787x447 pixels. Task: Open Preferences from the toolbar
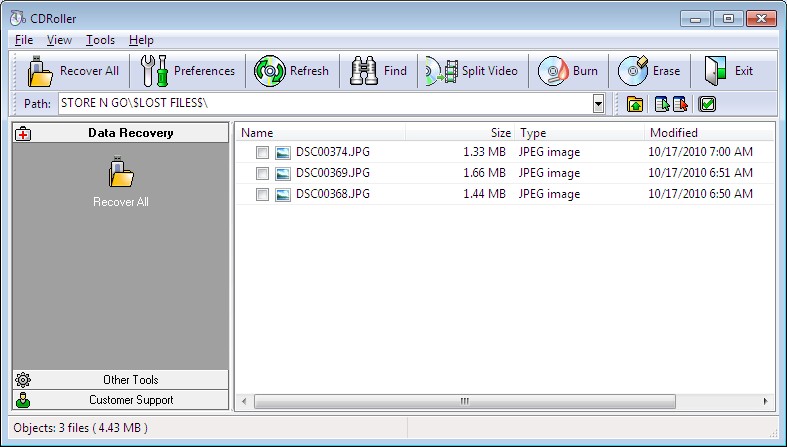point(189,71)
